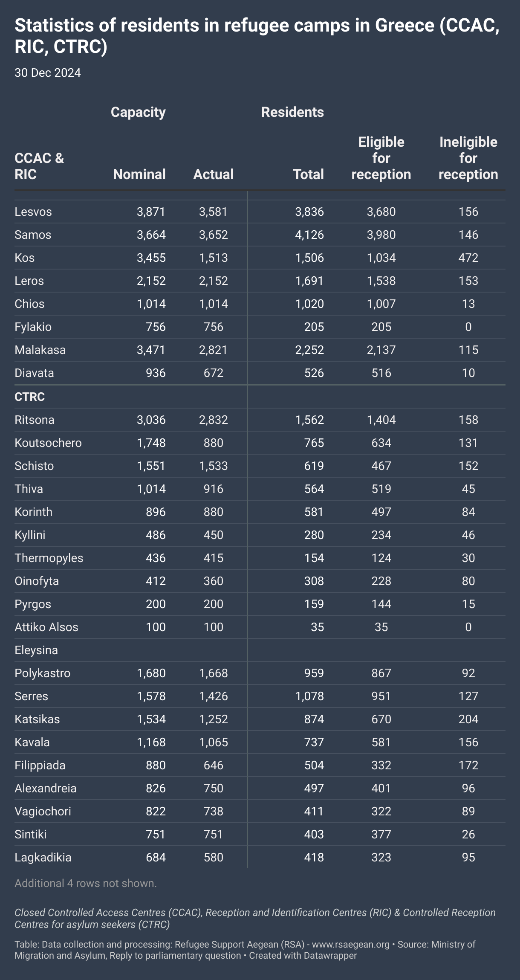Viewport: 520px width, 980px height.
Task: Click the 'Additional 4 rows not shown' text
Action: click(x=86, y=883)
